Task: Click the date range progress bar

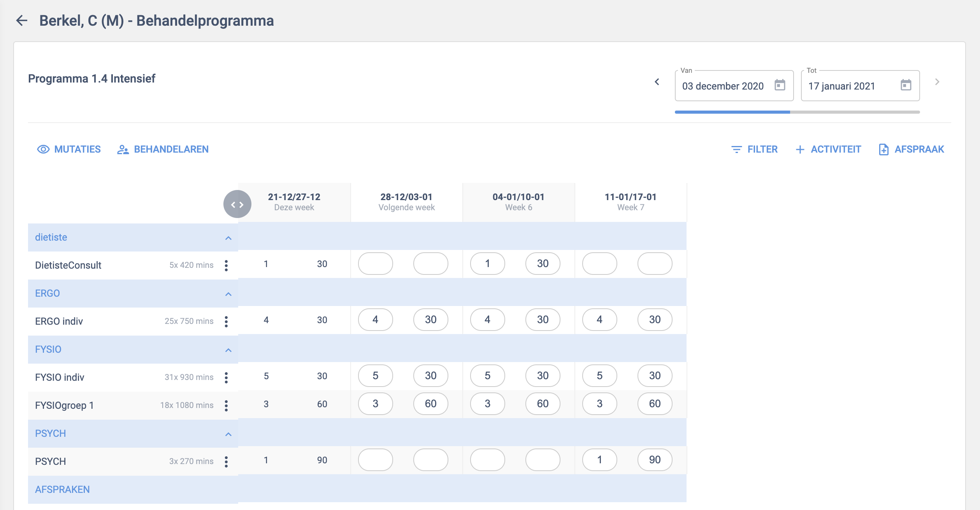Action: click(797, 112)
